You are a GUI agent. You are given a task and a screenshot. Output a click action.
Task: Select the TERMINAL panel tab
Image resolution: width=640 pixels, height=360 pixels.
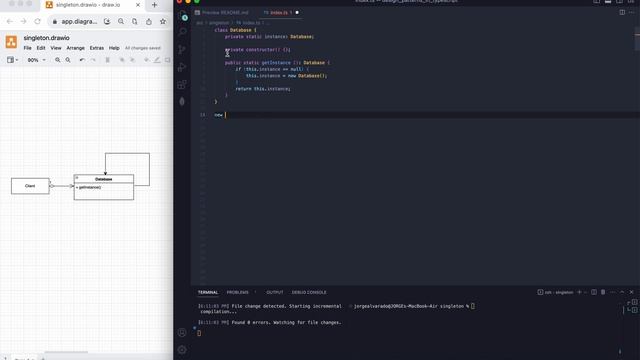tap(208, 292)
